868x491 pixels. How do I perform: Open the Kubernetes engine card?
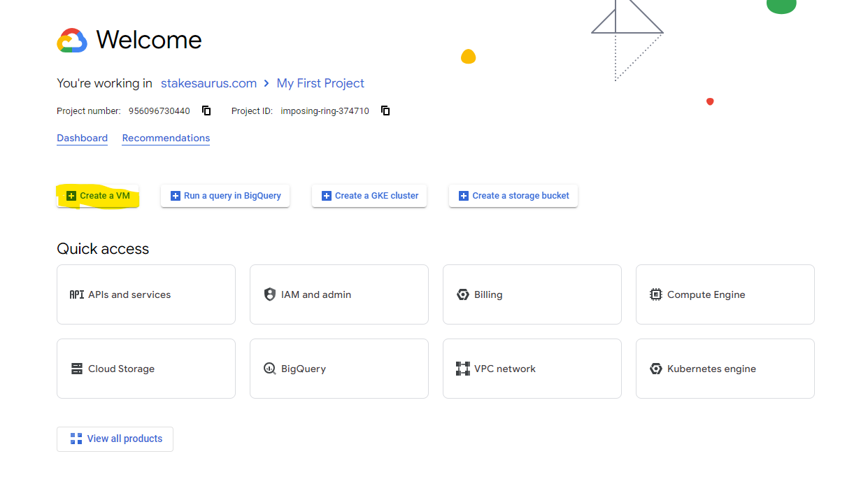click(x=725, y=369)
